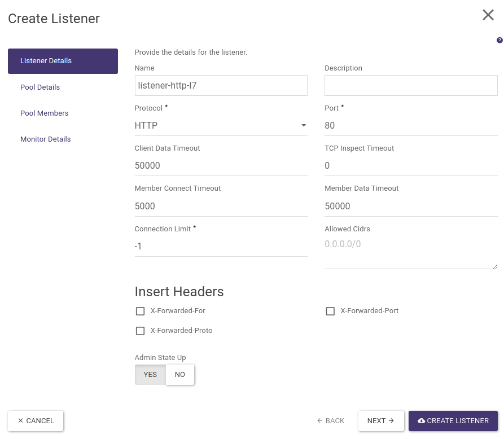Image resolution: width=504 pixels, height=439 pixels.
Task: Switch to the Pool Details step
Action: [40, 87]
